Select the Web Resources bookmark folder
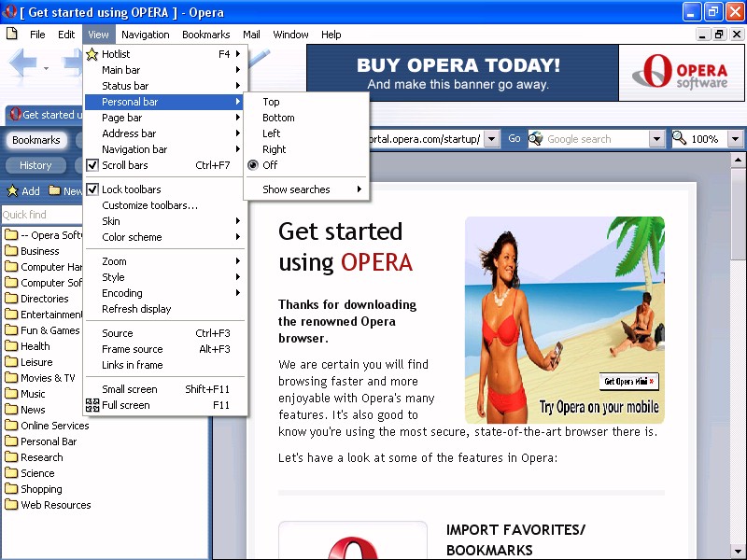Viewport: 747px width, 560px height. point(49,505)
